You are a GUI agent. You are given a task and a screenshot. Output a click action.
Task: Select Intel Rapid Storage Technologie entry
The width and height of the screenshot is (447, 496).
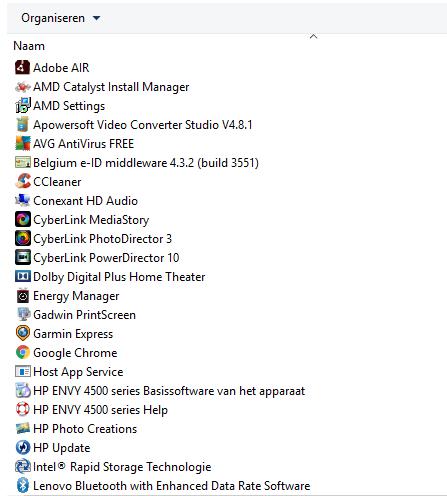tap(122, 467)
